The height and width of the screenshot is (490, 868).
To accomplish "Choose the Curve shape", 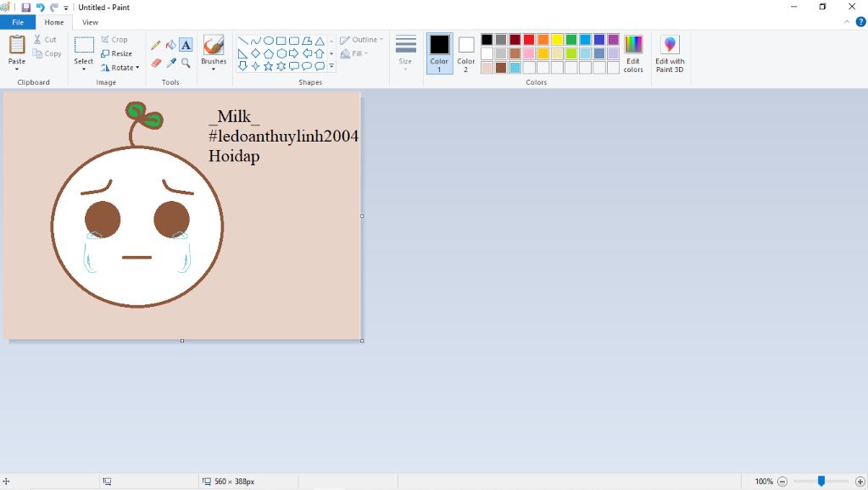I will pos(256,41).
